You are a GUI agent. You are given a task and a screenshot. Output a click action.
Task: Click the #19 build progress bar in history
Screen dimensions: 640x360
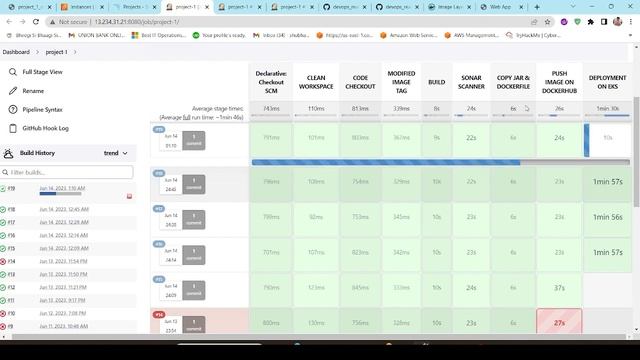[60, 193]
